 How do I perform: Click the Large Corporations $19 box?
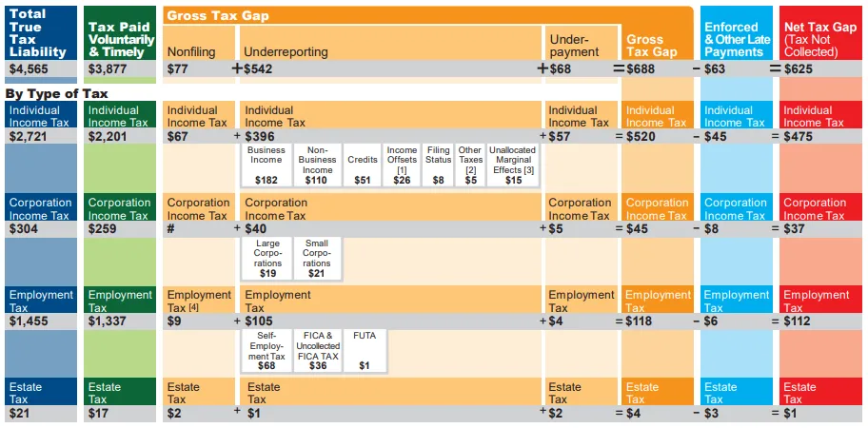coord(267,259)
